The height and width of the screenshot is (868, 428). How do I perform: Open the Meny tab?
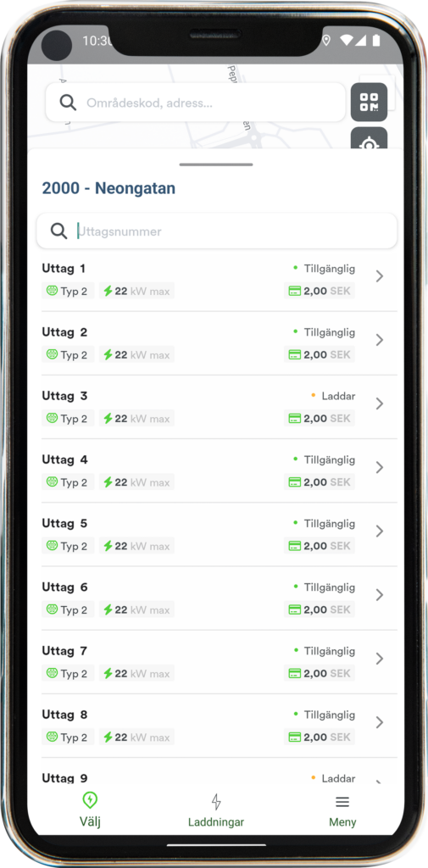point(342,810)
